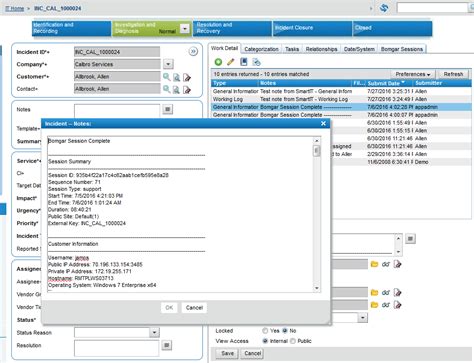Screen dimensions: 474x363
Task: Click the second attachment glasses view icon
Action: [x=386, y=293]
